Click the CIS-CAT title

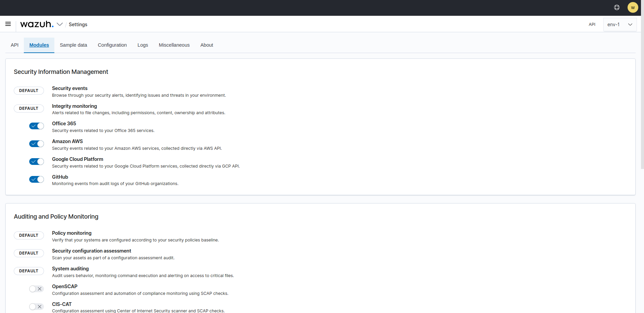click(62, 304)
